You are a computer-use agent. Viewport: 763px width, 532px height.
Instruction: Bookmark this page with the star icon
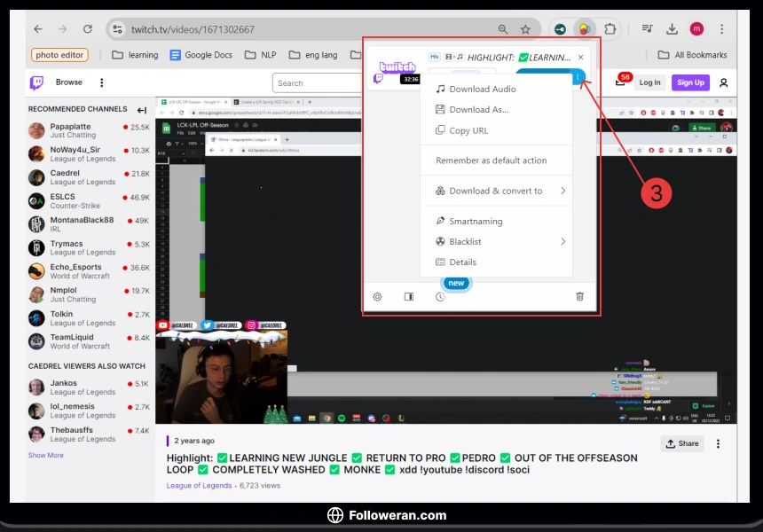click(525, 29)
